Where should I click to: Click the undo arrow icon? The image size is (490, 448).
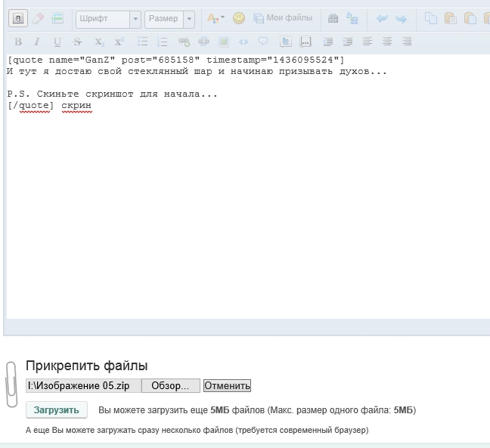coord(382,18)
